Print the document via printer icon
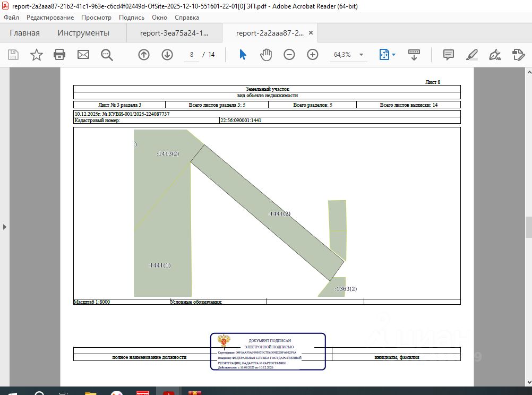This screenshot has height=395, width=532. [x=59, y=55]
